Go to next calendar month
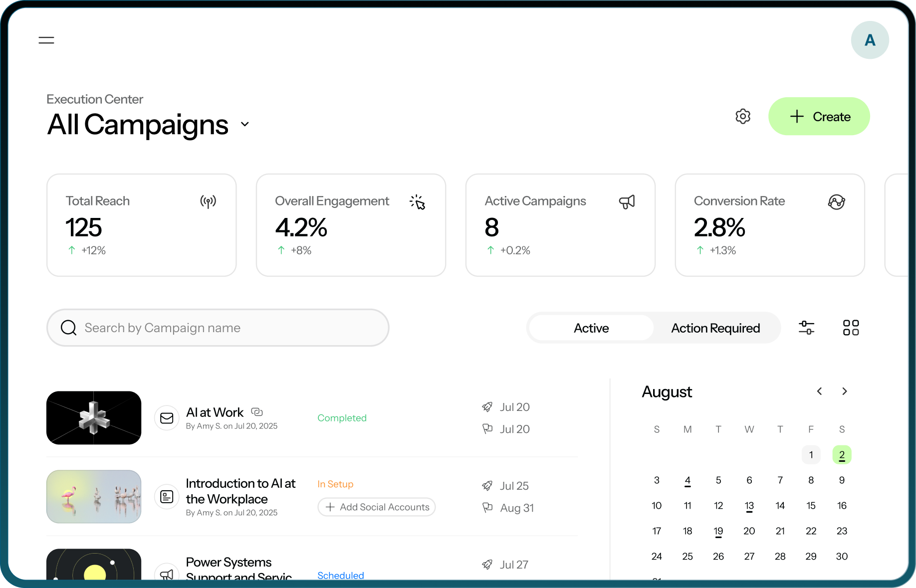Image resolution: width=916 pixels, height=588 pixels. (x=844, y=392)
